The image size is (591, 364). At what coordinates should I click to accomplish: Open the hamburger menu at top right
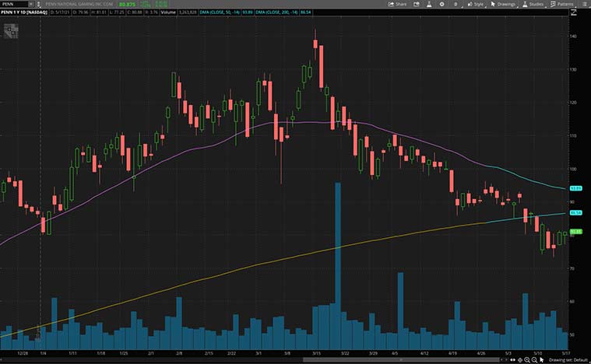(586, 4)
